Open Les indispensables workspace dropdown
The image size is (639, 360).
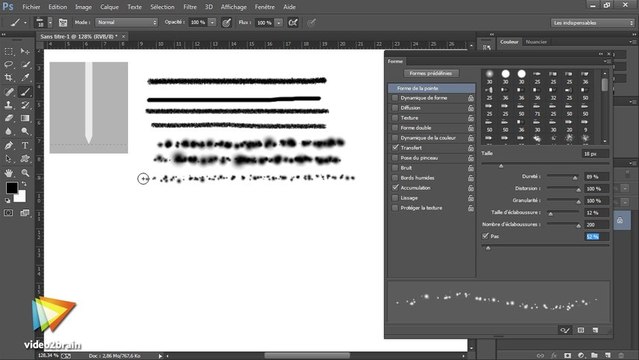click(x=593, y=23)
